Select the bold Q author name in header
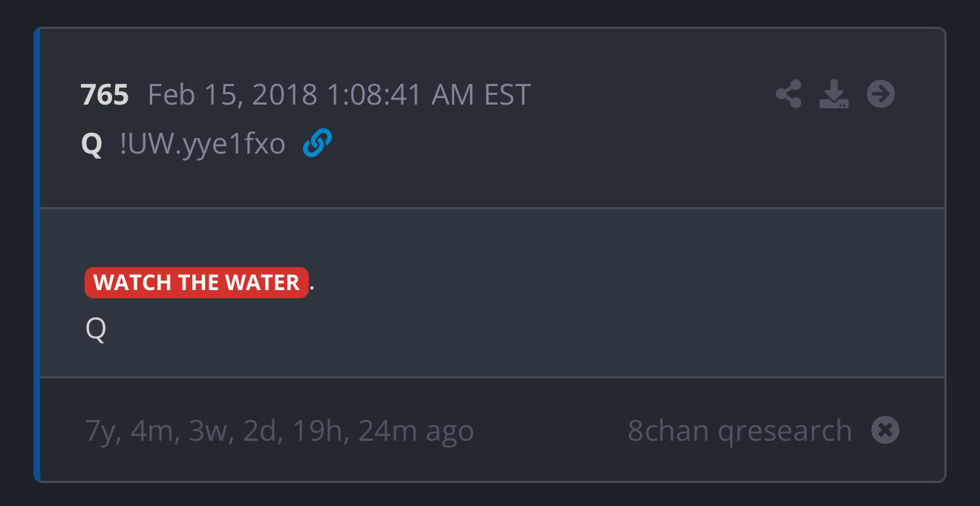 pos(91,144)
